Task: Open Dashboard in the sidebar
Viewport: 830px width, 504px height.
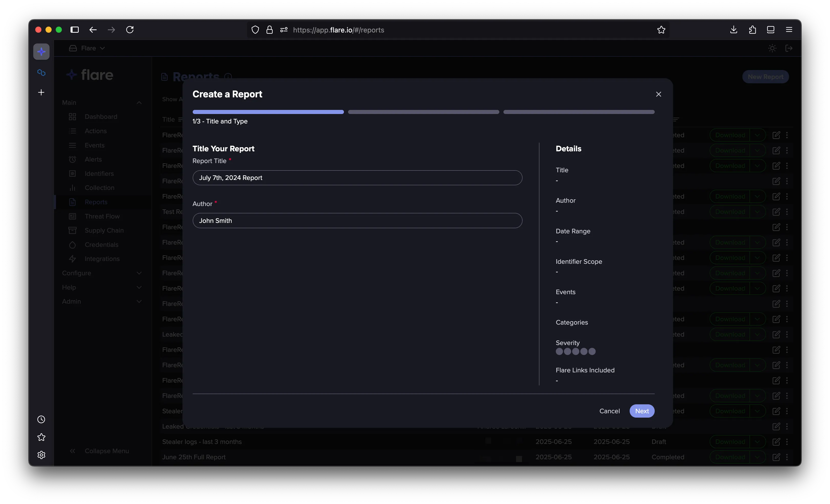Action: (101, 117)
